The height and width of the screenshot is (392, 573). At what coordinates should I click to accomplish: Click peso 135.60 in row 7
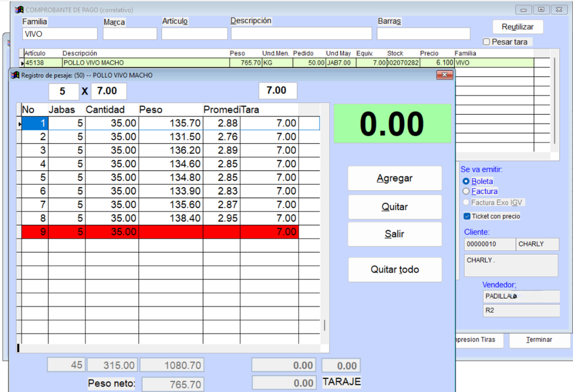171,204
